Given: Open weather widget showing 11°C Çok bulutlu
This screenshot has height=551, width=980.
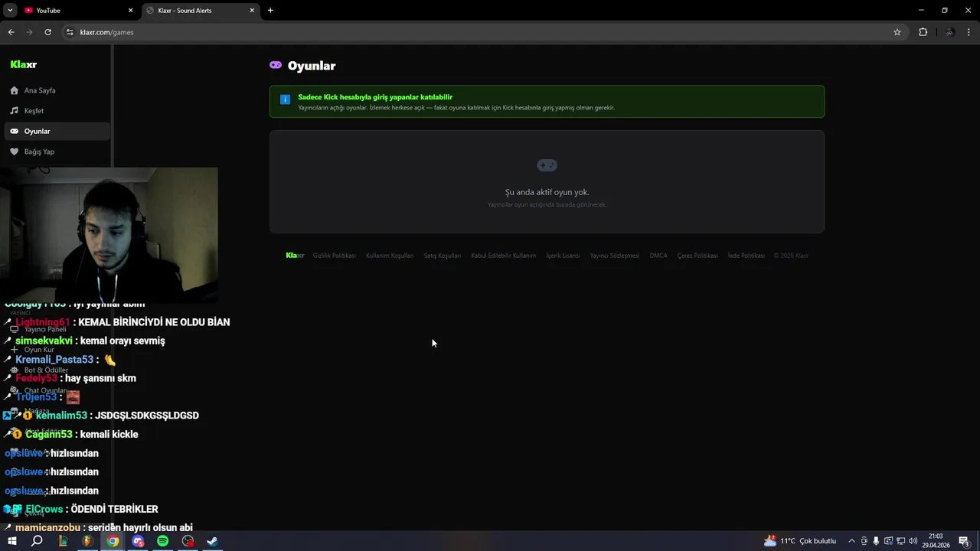Looking at the screenshot, I should click(800, 541).
